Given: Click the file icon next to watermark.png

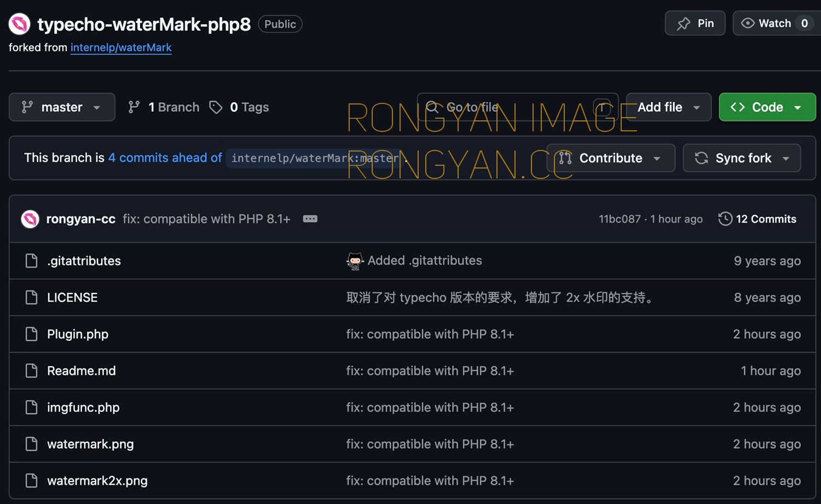Looking at the screenshot, I should (32, 444).
